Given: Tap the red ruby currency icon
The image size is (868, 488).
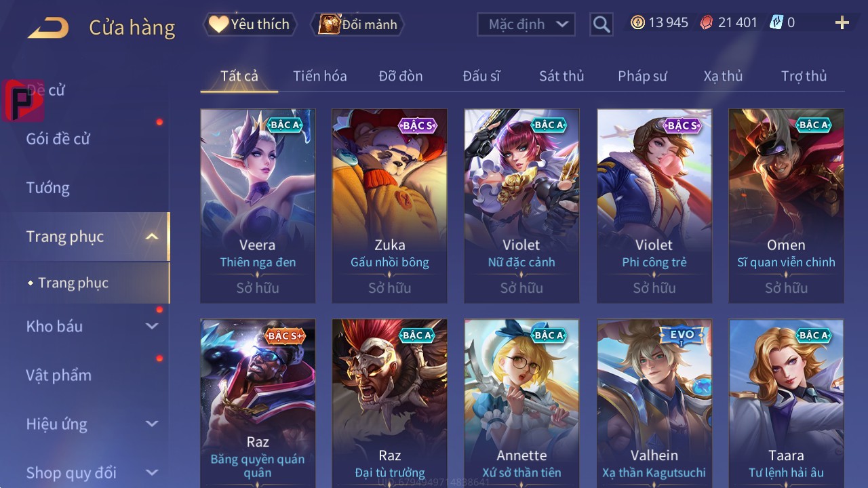Looking at the screenshot, I should pyautogui.click(x=707, y=22).
